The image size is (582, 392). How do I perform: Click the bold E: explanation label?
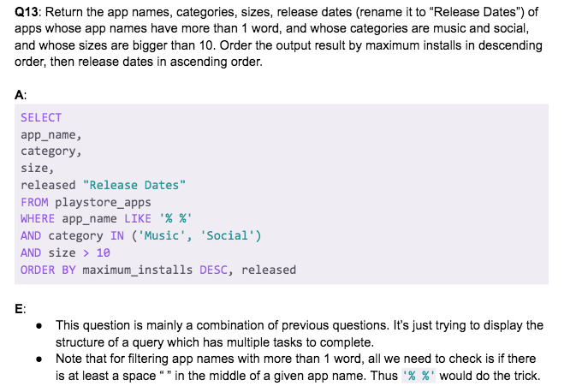[x=20, y=309]
